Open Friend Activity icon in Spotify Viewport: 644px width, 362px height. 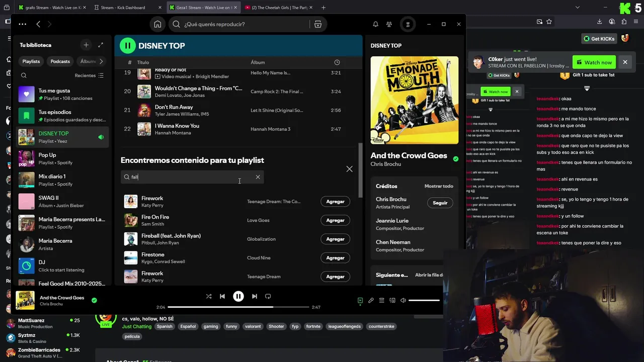(389, 24)
